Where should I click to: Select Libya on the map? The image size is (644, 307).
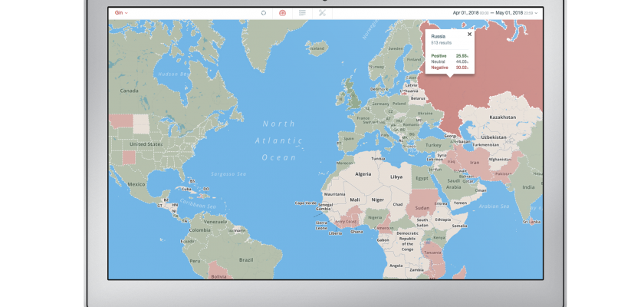[396, 177]
